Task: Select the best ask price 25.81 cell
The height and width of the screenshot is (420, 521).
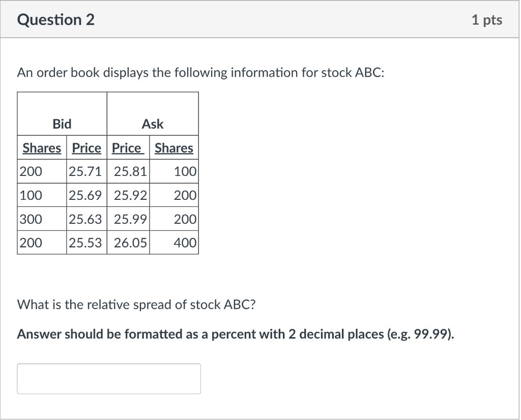Action: coord(128,171)
